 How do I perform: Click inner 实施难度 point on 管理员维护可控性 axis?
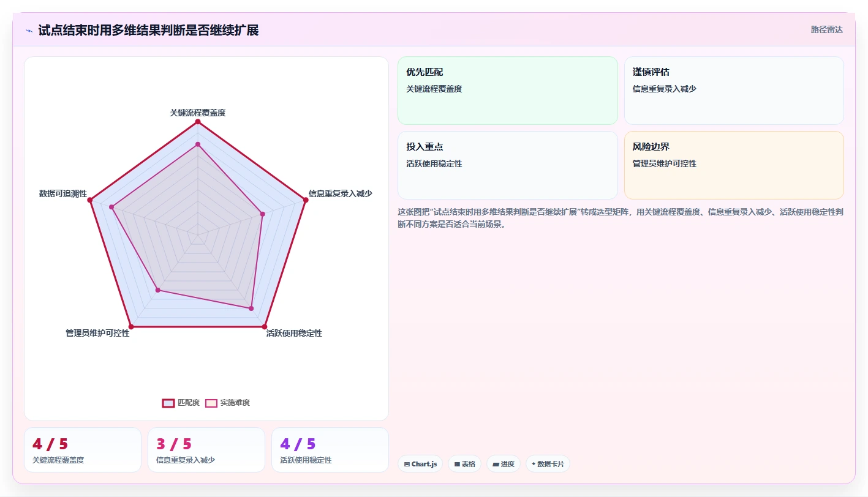(x=158, y=290)
